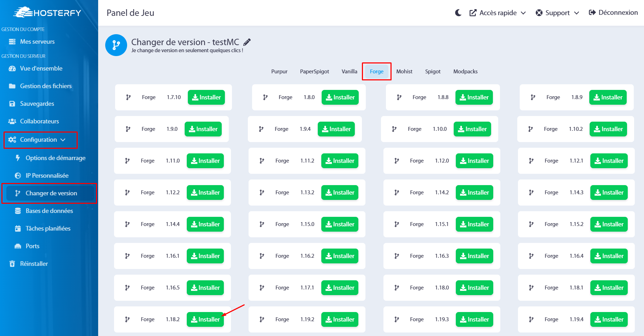Click the Déconnexion sign-out icon

[592, 12]
